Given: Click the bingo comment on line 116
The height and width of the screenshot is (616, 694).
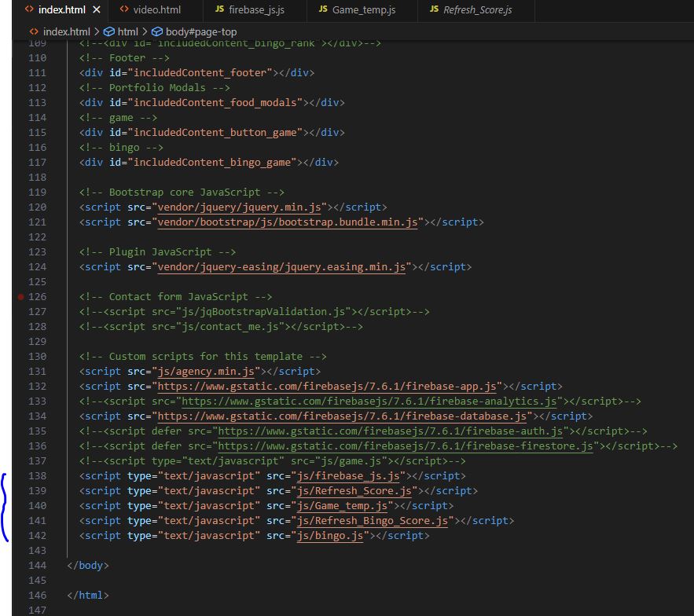Looking at the screenshot, I should click(x=121, y=148).
